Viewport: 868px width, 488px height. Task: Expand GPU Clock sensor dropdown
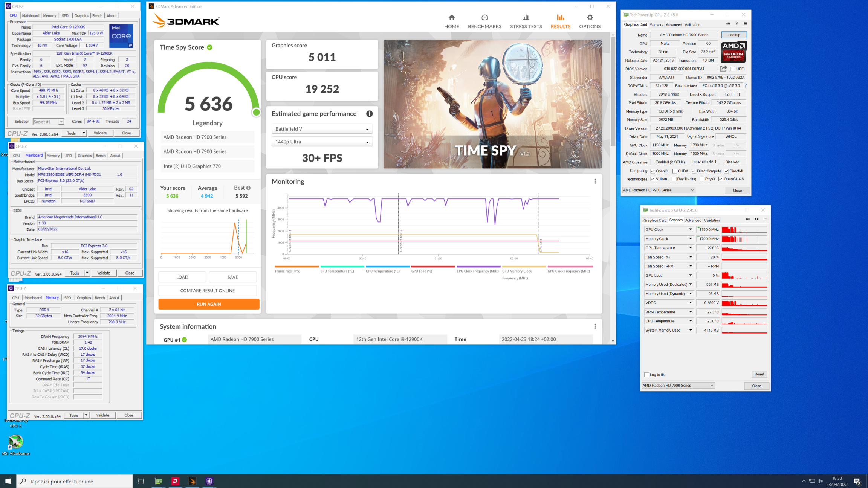(x=691, y=229)
